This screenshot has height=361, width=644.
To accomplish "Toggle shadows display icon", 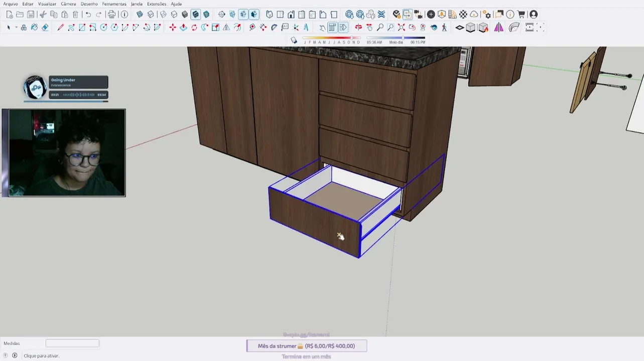I will (294, 40).
